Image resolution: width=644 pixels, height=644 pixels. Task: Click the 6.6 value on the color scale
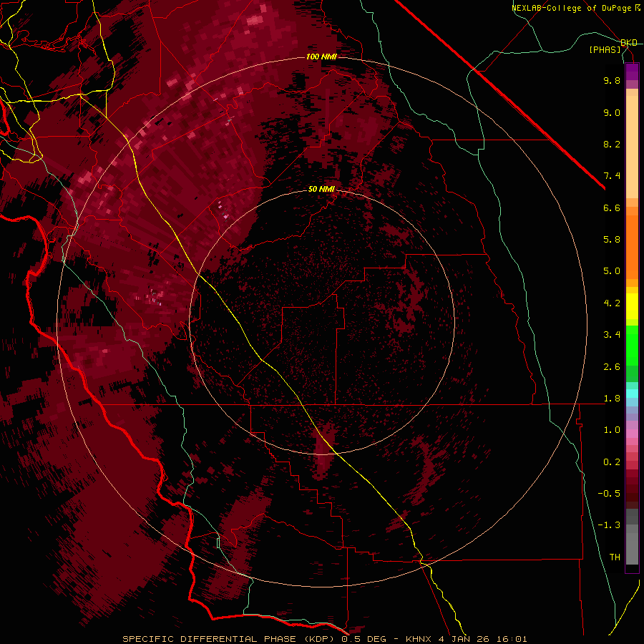(x=612, y=208)
